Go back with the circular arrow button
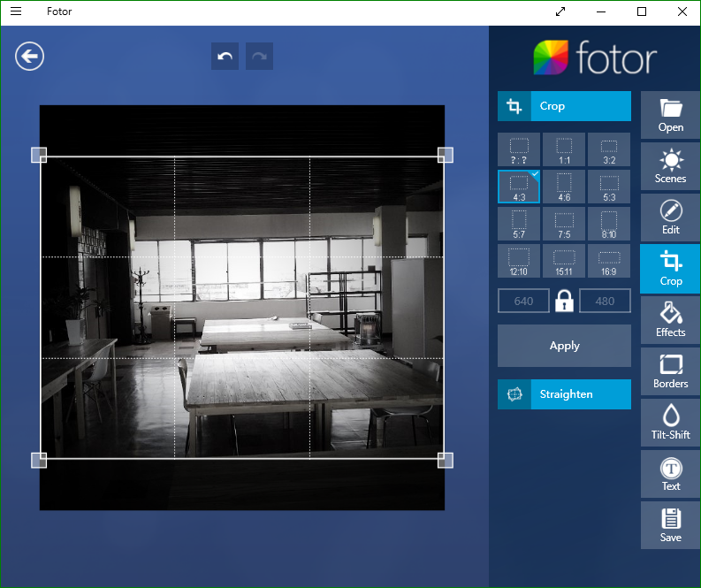Viewport: 701px width, 588px height. (x=29, y=57)
